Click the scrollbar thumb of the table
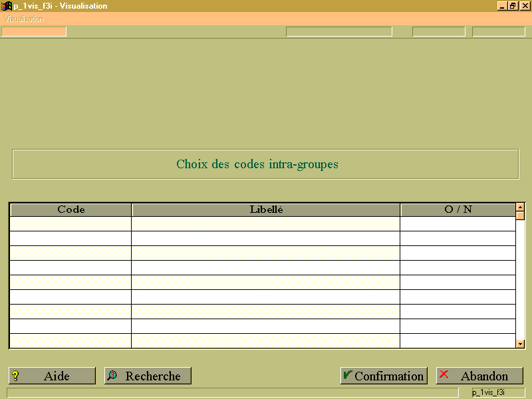This screenshot has height=399, width=532. coord(520,215)
